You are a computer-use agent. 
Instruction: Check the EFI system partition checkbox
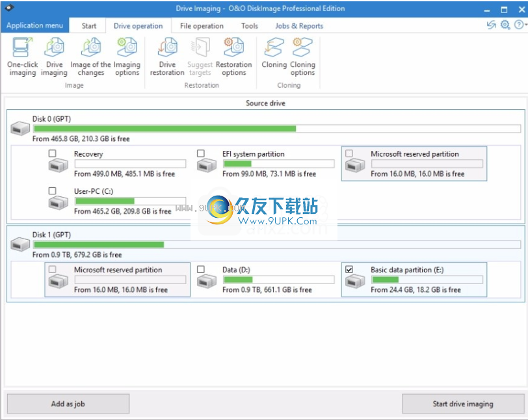click(201, 153)
